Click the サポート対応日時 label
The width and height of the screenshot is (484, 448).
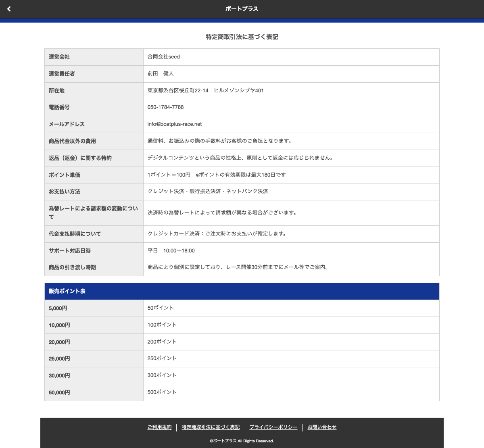click(70, 251)
